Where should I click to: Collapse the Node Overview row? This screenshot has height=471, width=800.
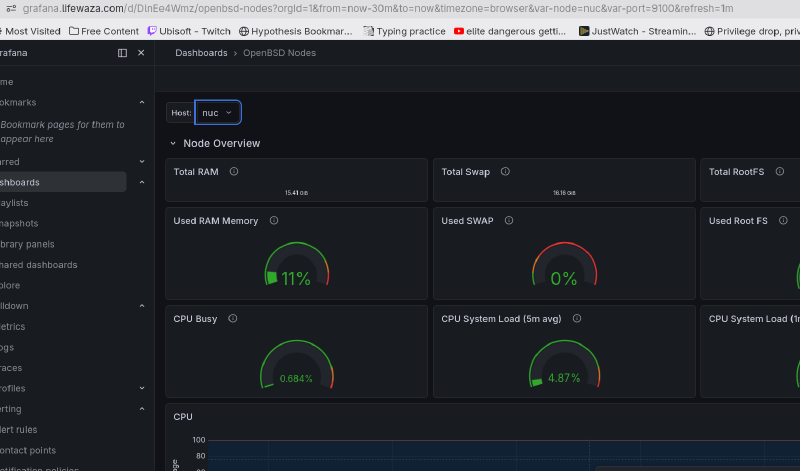(x=173, y=143)
